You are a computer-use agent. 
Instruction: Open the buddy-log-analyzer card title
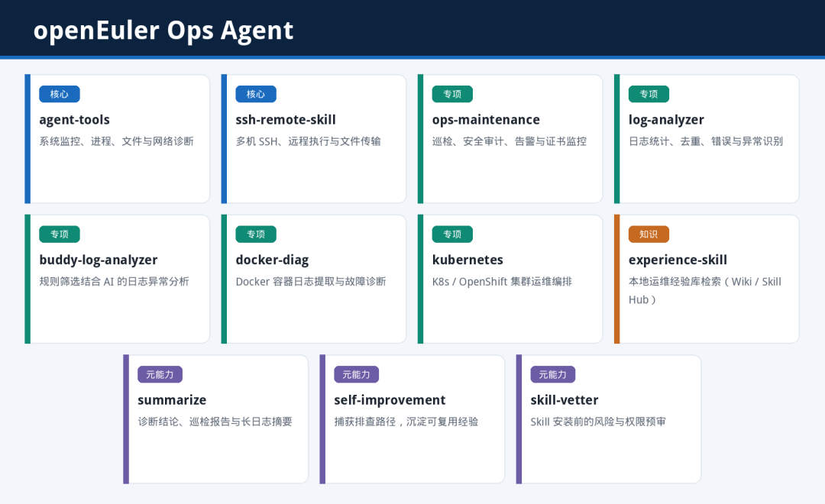pyautogui.click(x=99, y=260)
